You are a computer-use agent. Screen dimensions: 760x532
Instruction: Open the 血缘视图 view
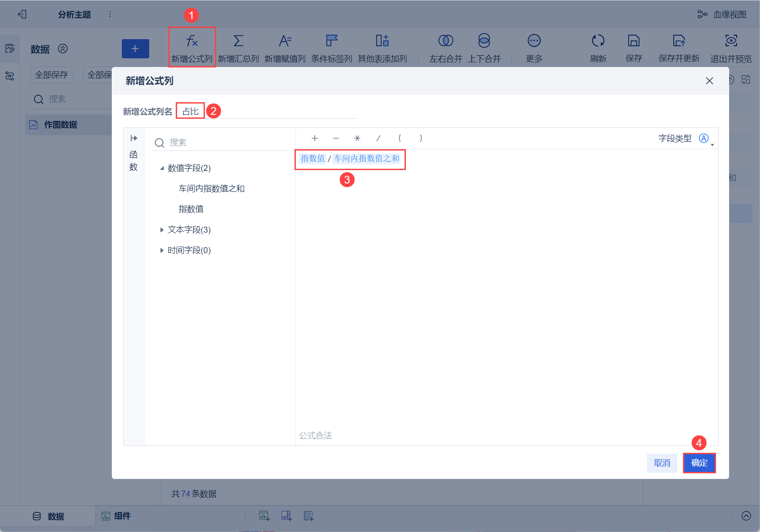(x=722, y=14)
